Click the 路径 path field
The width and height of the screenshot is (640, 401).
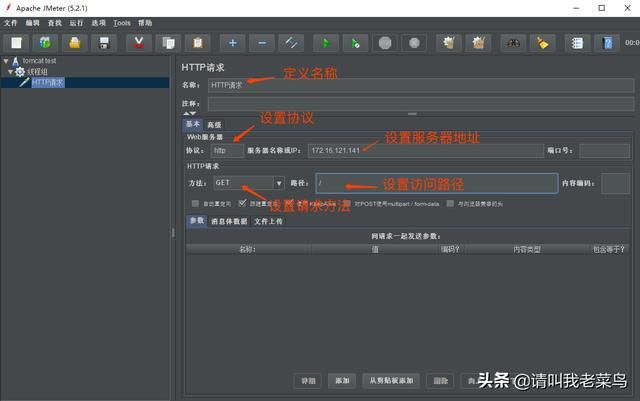pos(437,183)
